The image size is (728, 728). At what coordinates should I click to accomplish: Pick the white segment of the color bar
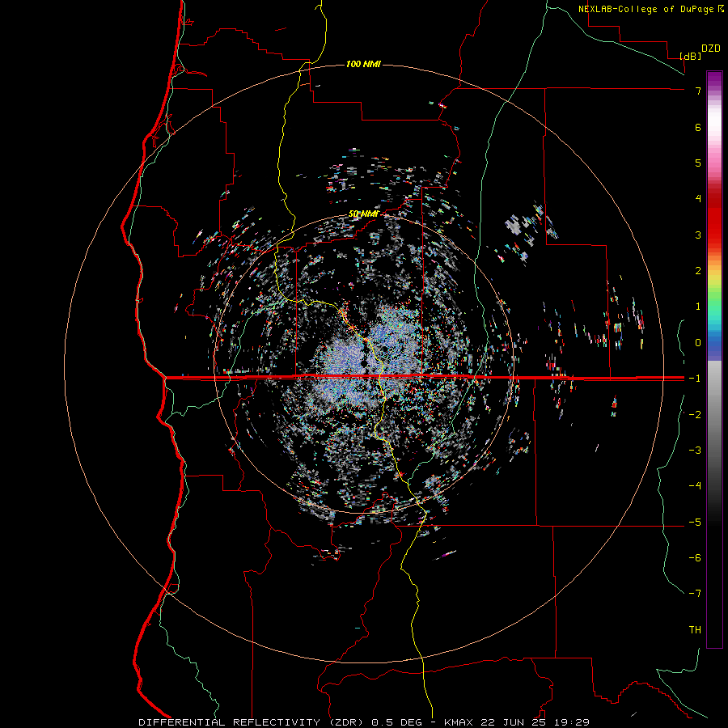[x=714, y=121]
